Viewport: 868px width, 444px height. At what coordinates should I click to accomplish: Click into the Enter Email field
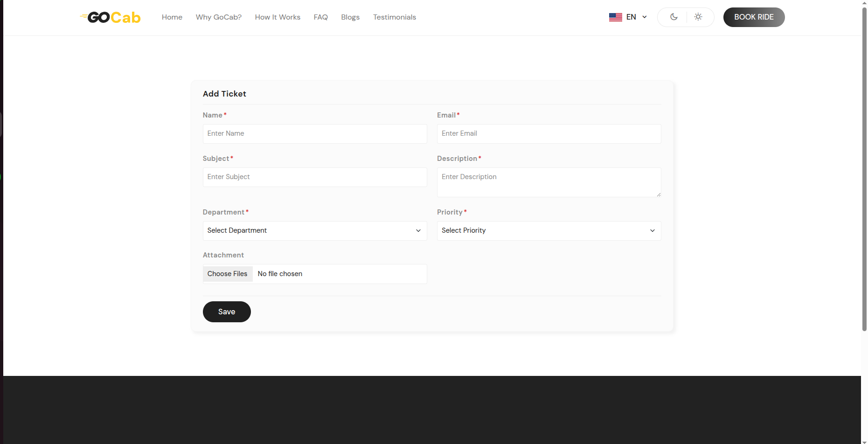(549, 134)
